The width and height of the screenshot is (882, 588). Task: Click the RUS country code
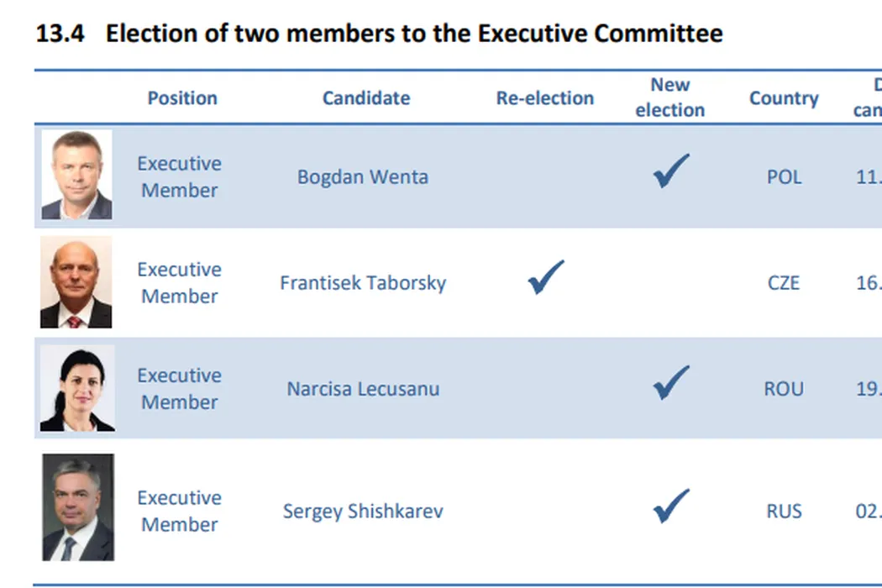point(784,512)
